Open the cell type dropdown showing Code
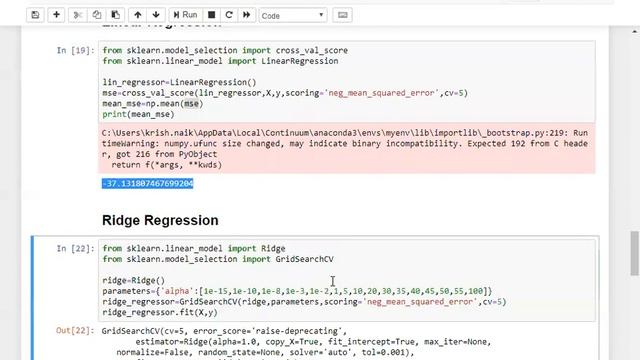The height and width of the screenshot is (360, 640). [293, 16]
